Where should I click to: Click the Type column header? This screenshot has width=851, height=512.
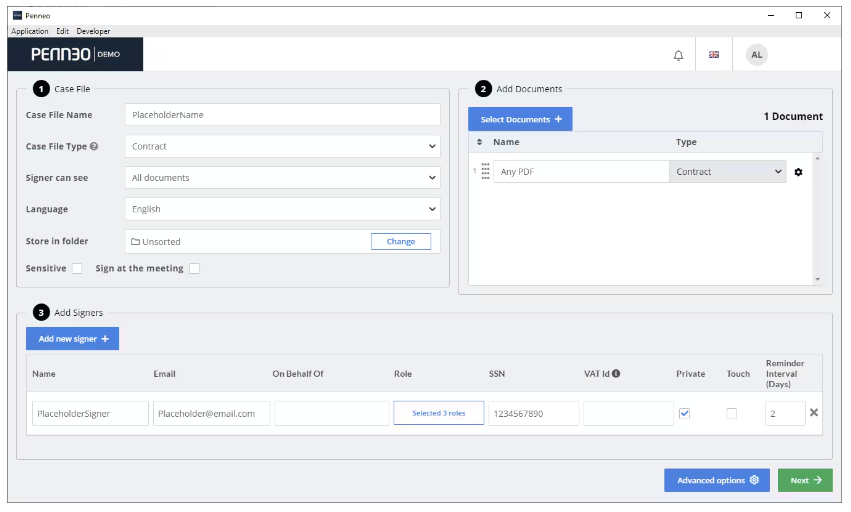686,142
